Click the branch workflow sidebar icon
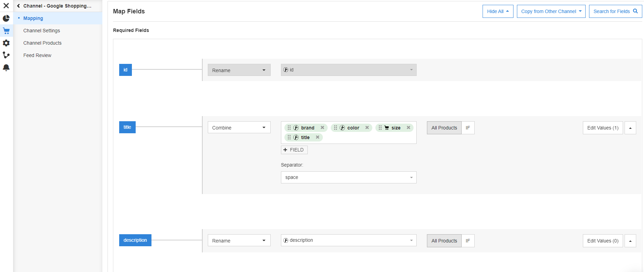This screenshot has width=644, height=272. tap(6, 55)
